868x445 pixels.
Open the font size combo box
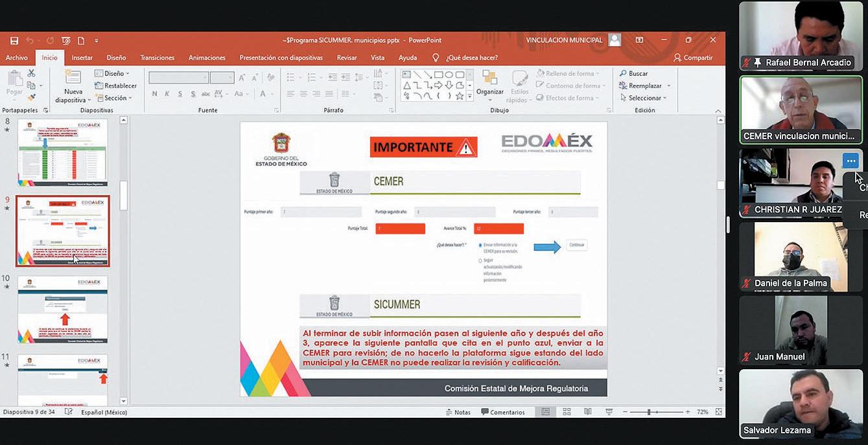[x=222, y=78]
